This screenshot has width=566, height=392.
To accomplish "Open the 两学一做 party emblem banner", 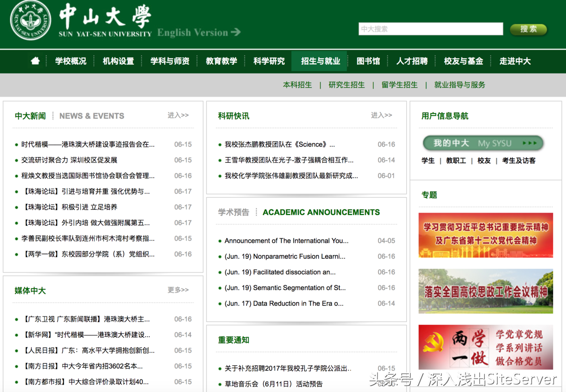I will coord(486,347).
